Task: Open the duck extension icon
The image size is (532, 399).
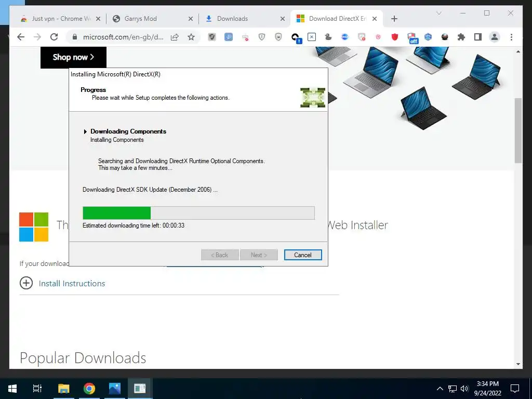Action: pyautogui.click(x=328, y=37)
